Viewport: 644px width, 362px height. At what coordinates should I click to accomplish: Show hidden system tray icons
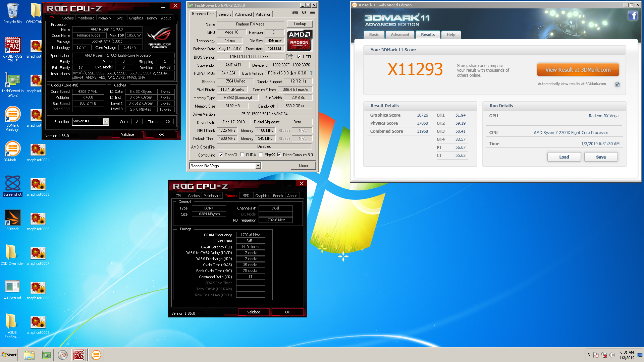(x=589, y=355)
